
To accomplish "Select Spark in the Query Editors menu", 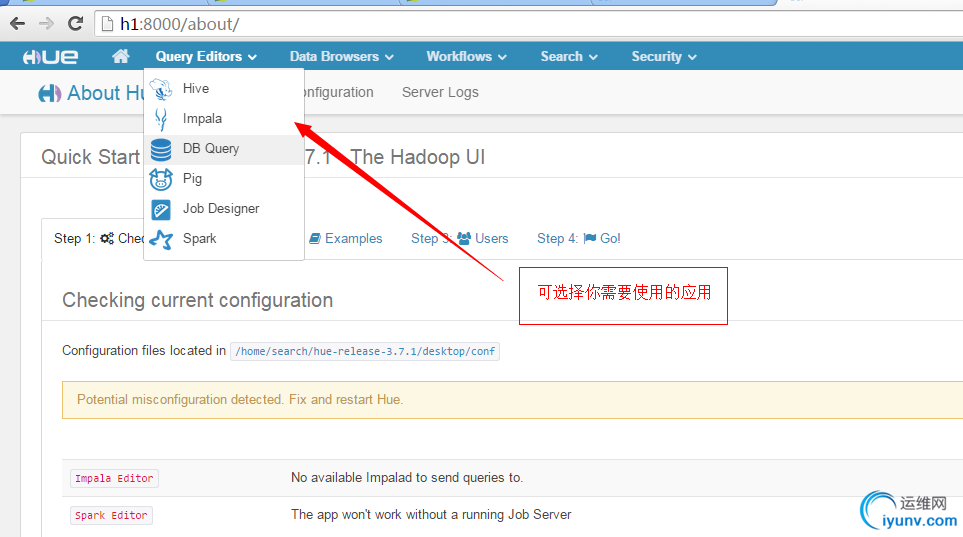I will click(224, 238).
